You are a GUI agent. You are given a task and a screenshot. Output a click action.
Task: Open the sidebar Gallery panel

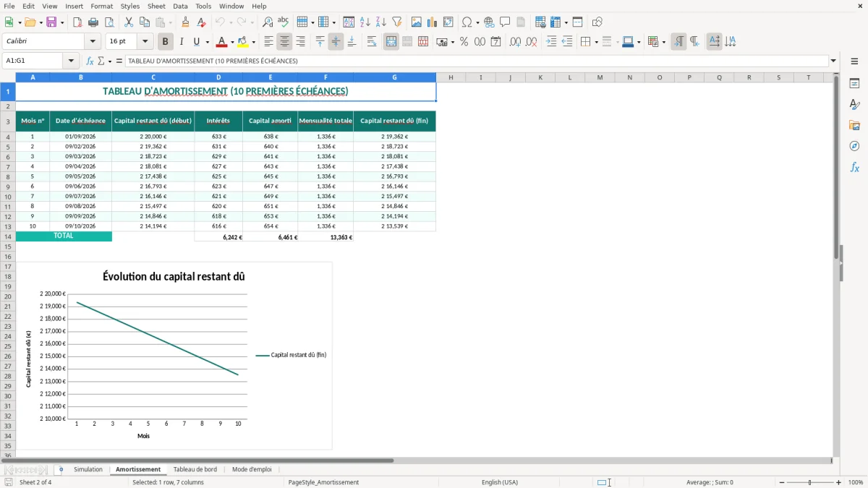(x=854, y=126)
